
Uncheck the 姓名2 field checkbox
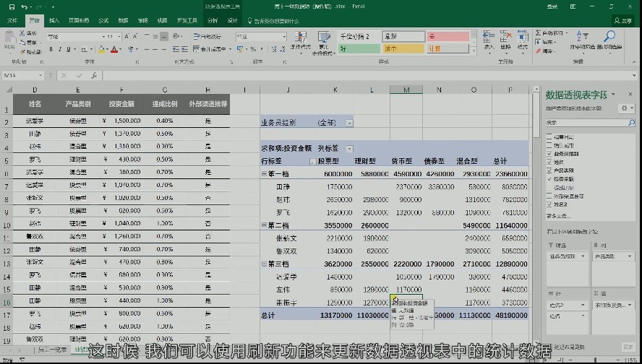click(x=549, y=204)
